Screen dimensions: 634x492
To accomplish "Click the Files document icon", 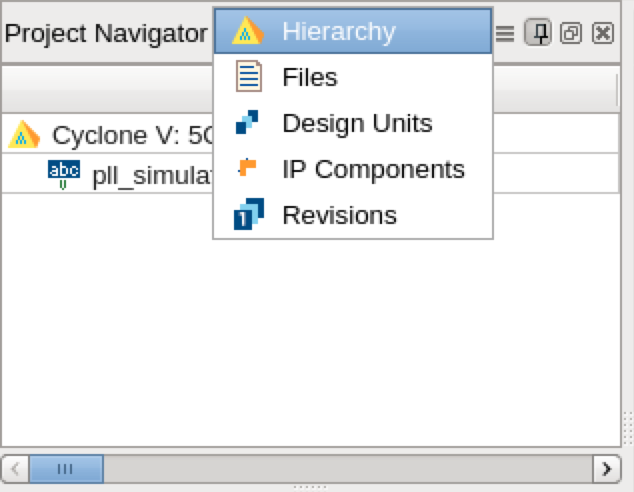I will 249,76.
